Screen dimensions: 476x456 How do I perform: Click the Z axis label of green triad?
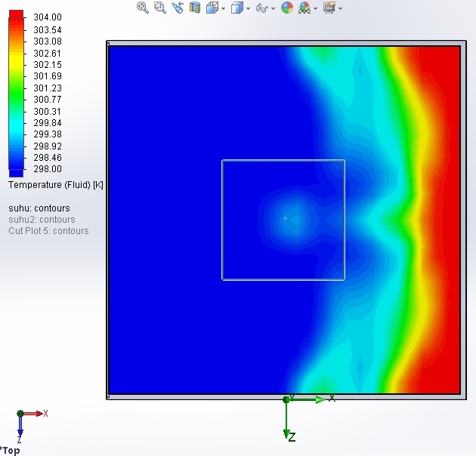pyautogui.click(x=292, y=437)
